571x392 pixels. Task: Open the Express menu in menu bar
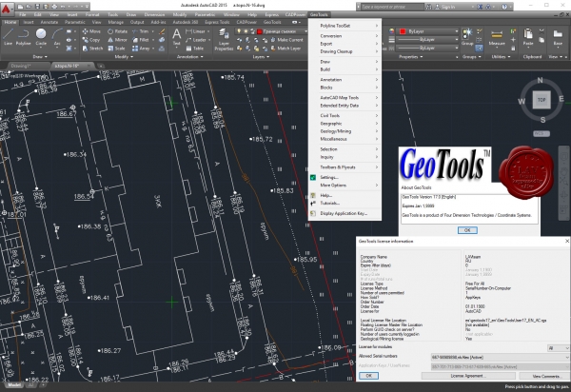click(x=271, y=15)
